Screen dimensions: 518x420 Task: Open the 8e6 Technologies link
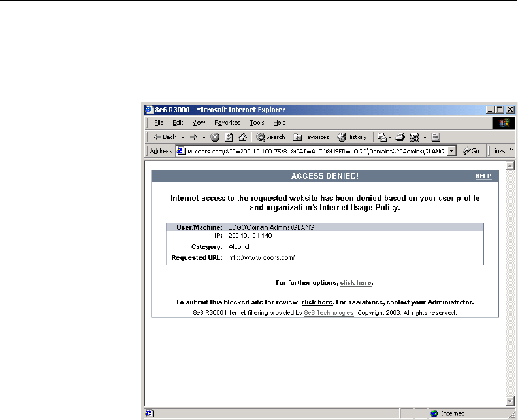tap(329, 313)
